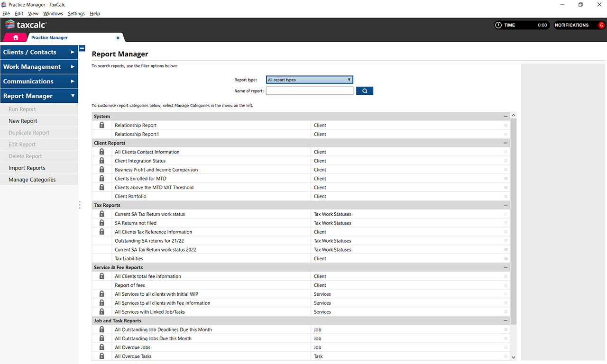Image resolution: width=607 pixels, height=364 pixels.
Task: Collapse the sidebar with minus icon
Action: 82,48
